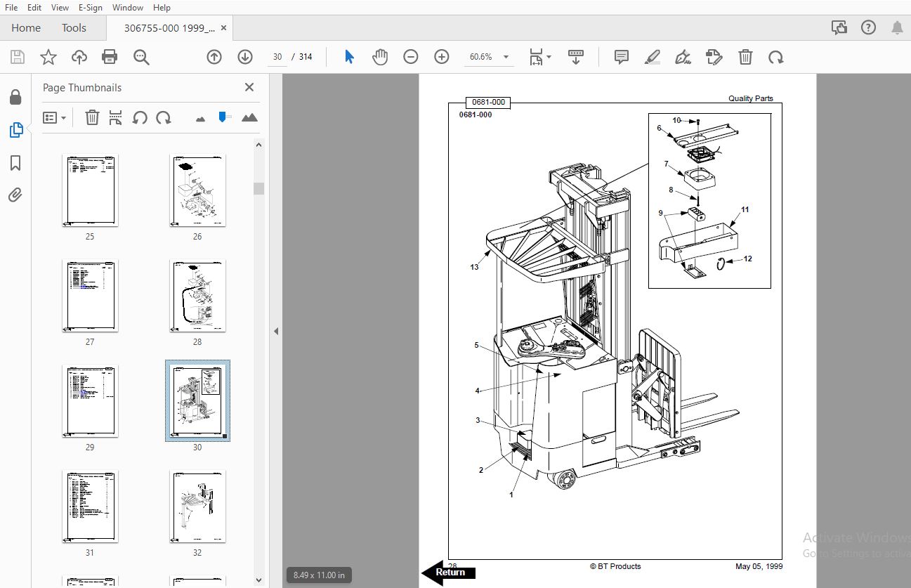The width and height of the screenshot is (911, 588).
Task: Select page 25 thumbnail
Action: (90, 190)
